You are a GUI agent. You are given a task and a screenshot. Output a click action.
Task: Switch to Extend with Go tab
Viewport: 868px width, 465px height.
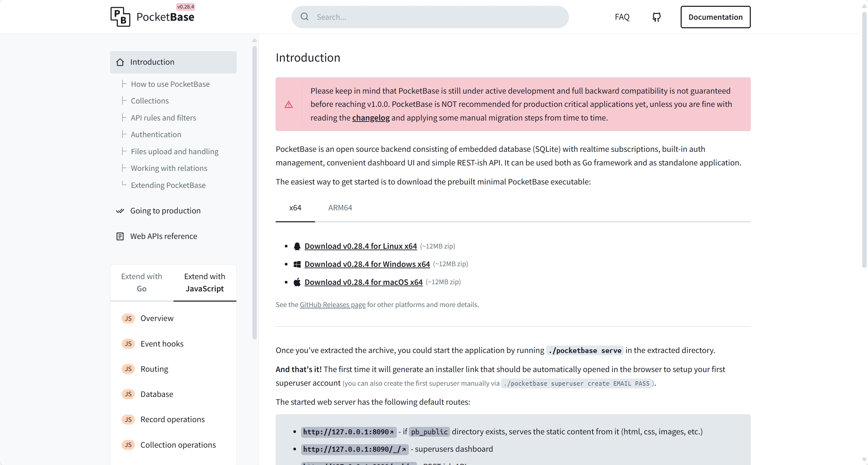[141, 283]
